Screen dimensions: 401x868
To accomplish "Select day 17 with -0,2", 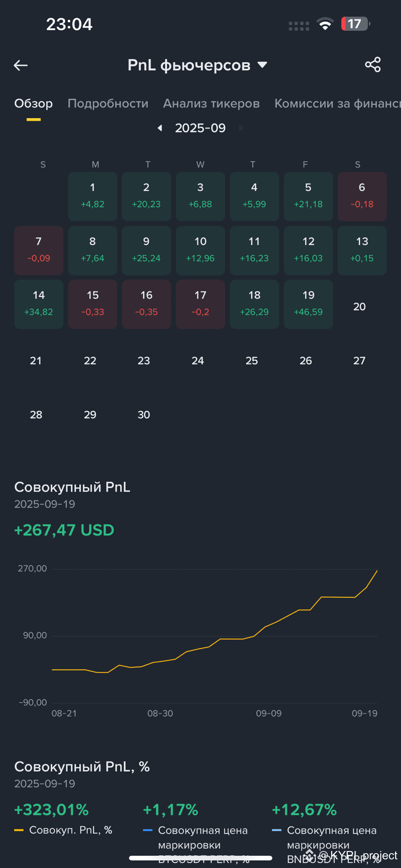I will click(x=200, y=304).
